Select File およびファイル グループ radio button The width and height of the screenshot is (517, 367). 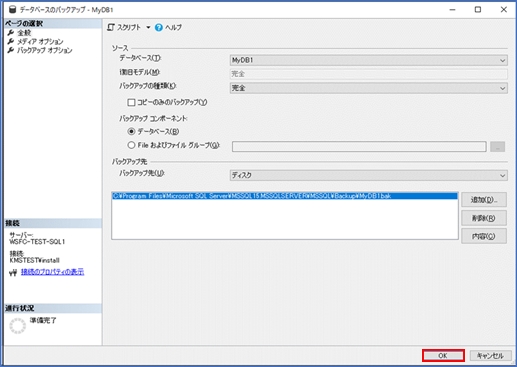[x=131, y=145]
